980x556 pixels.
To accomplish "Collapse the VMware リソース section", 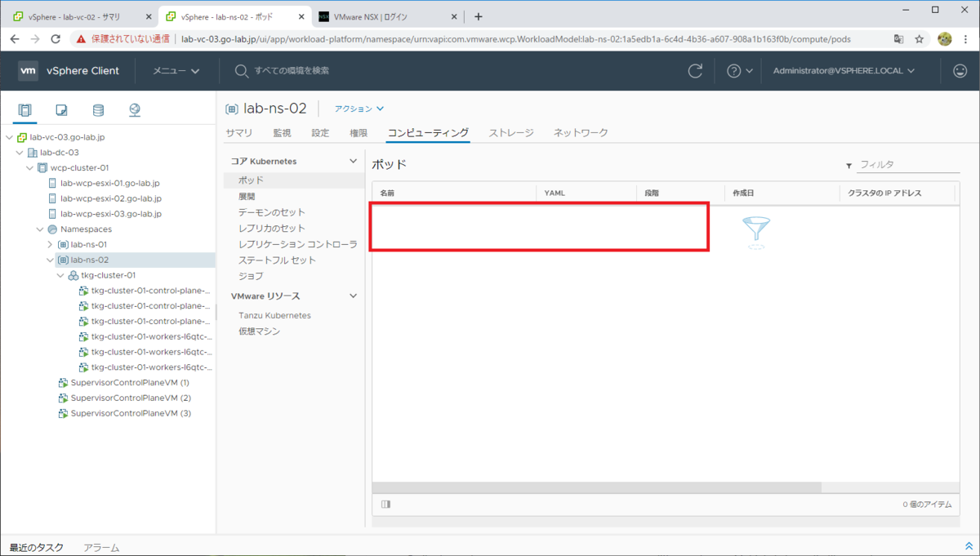I will tap(354, 296).
